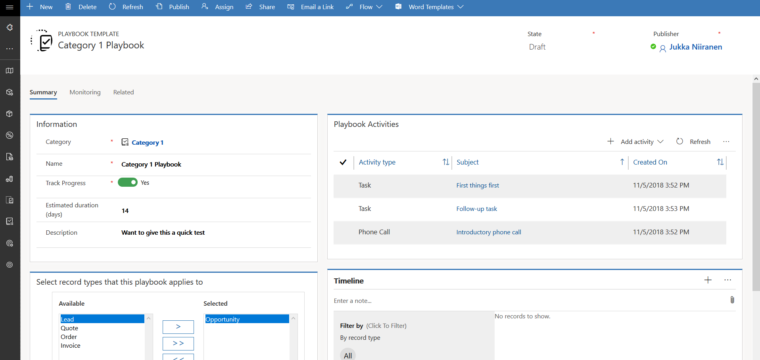Sort by Activity type column

(x=377, y=162)
